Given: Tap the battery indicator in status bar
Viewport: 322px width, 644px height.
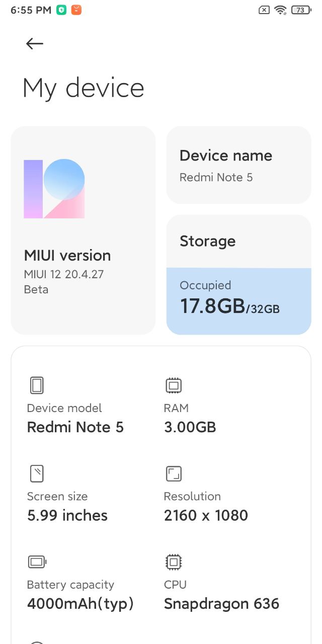Looking at the screenshot, I should [301, 10].
